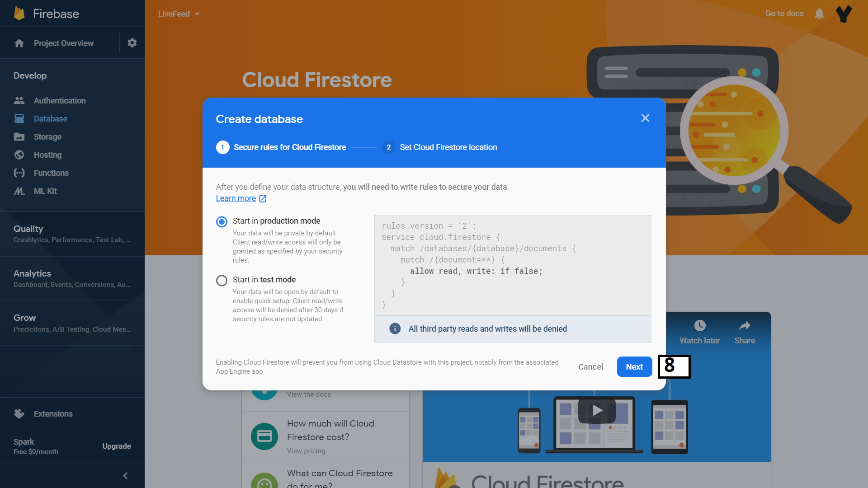Click View pricing link

pos(306,451)
